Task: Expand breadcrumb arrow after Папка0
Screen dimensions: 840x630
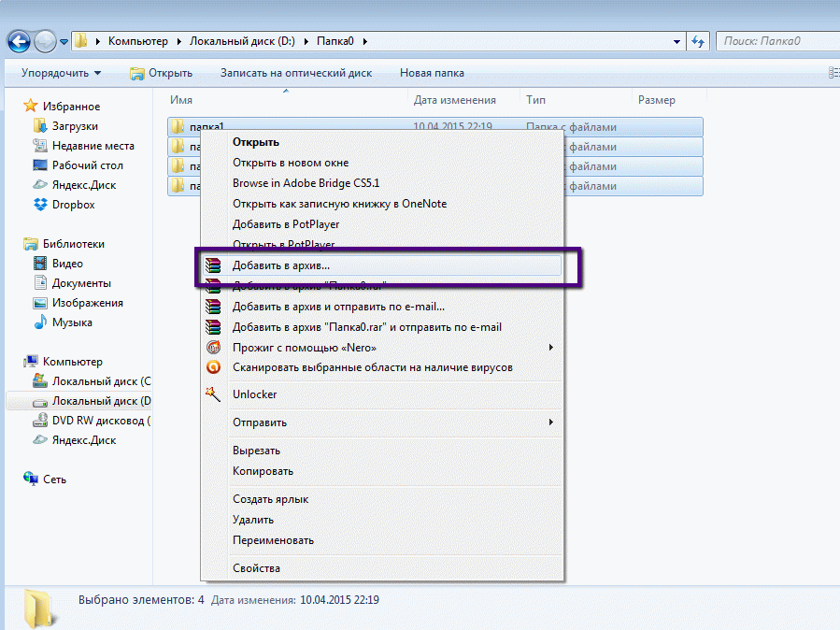Action: (364, 41)
